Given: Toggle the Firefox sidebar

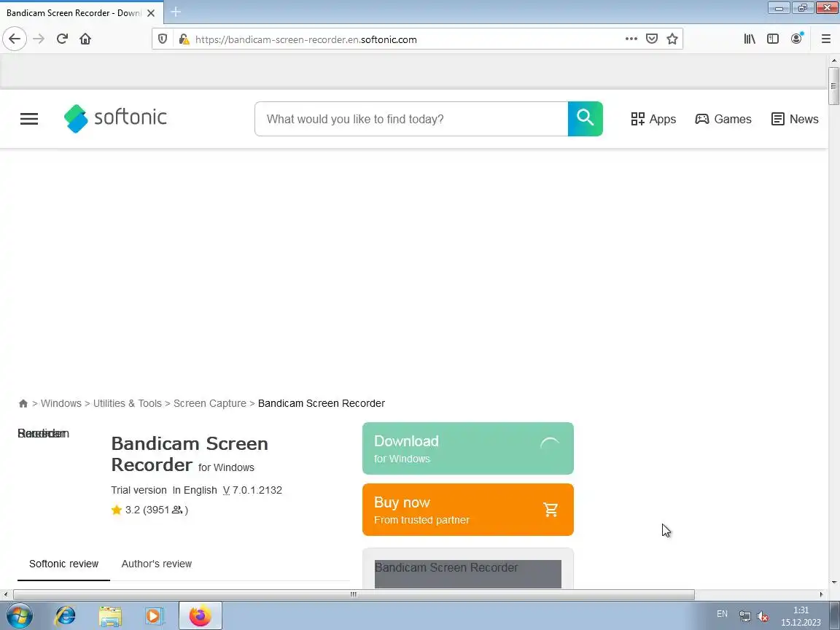Looking at the screenshot, I should click(772, 39).
